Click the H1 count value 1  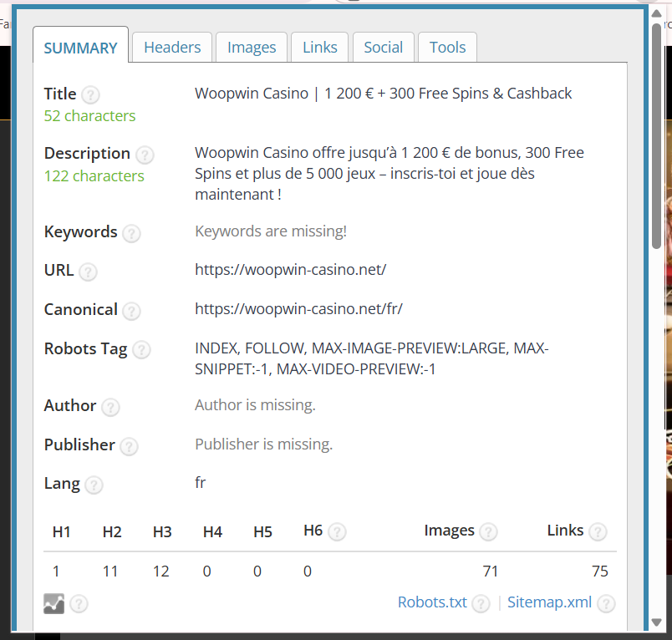tap(56, 571)
